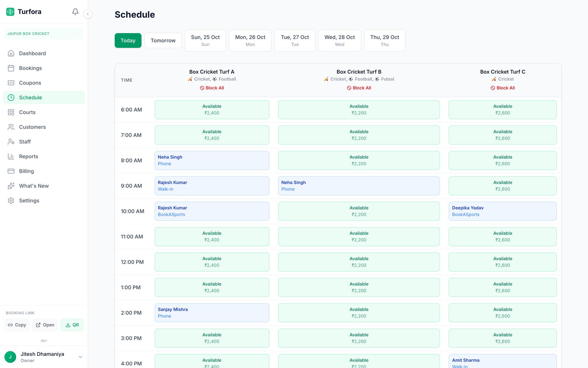Select Sun, 25 Oct date
The width and height of the screenshot is (588, 368).
click(x=205, y=40)
